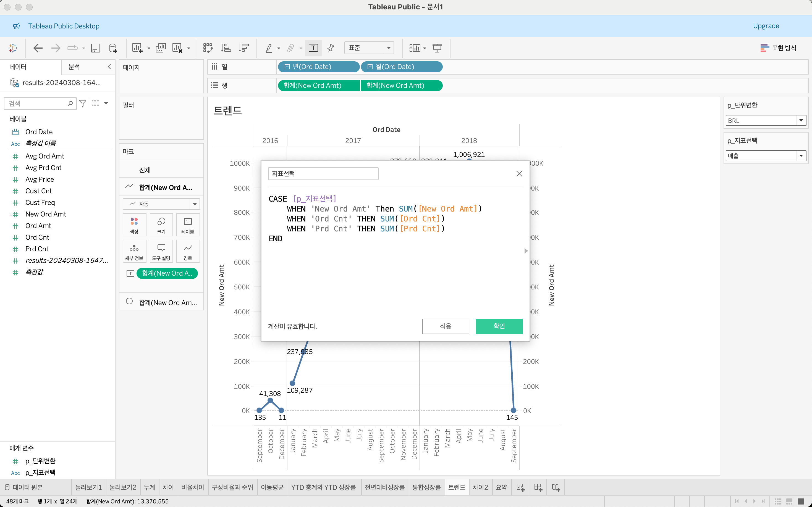812x507 pixels.
Task: Click the sort ascending icon
Action: tap(226, 48)
